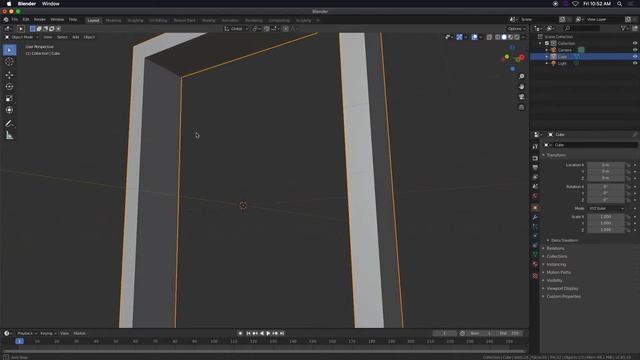The height and width of the screenshot is (360, 640).
Task: Activate the Annotate tool
Action: pos(9,123)
